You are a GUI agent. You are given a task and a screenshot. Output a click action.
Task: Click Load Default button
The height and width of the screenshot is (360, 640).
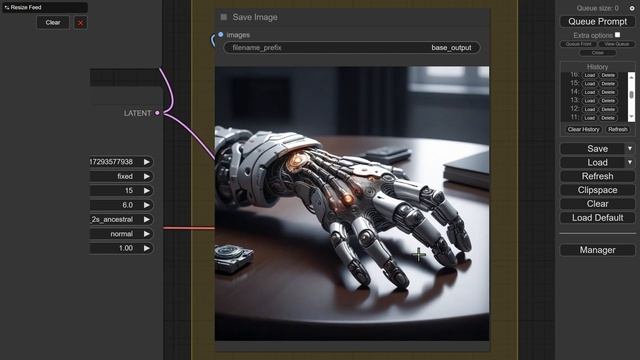pos(598,218)
